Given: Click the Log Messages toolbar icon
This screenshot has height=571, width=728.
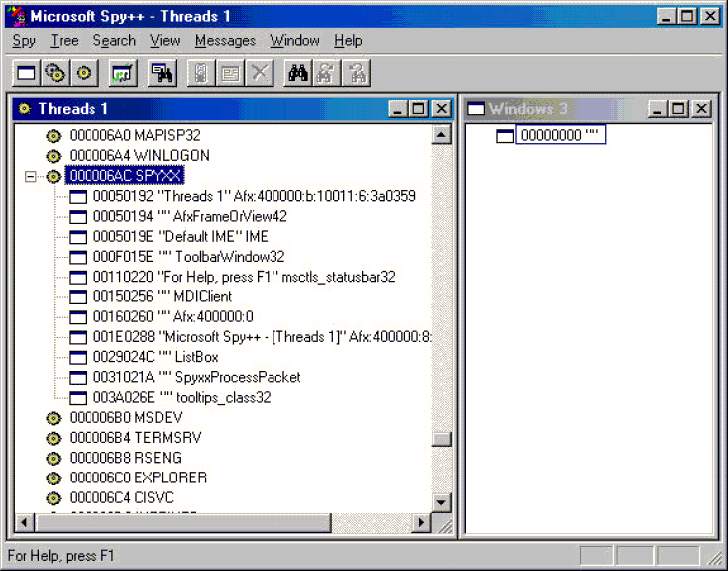Looking at the screenshot, I should coord(123,73).
